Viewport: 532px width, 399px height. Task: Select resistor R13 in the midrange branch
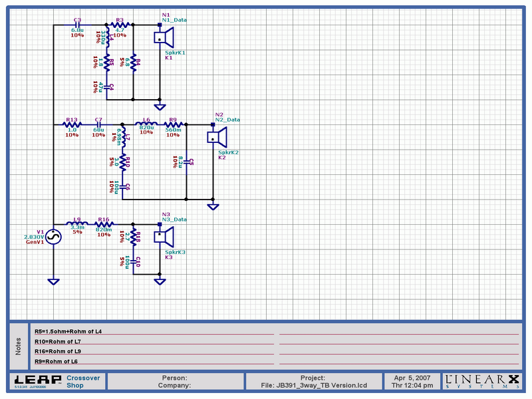(71, 124)
